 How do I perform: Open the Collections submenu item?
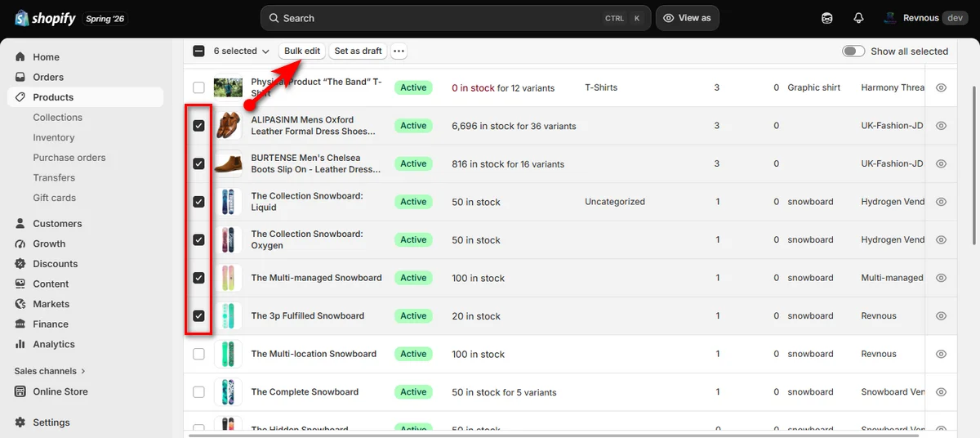point(57,118)
